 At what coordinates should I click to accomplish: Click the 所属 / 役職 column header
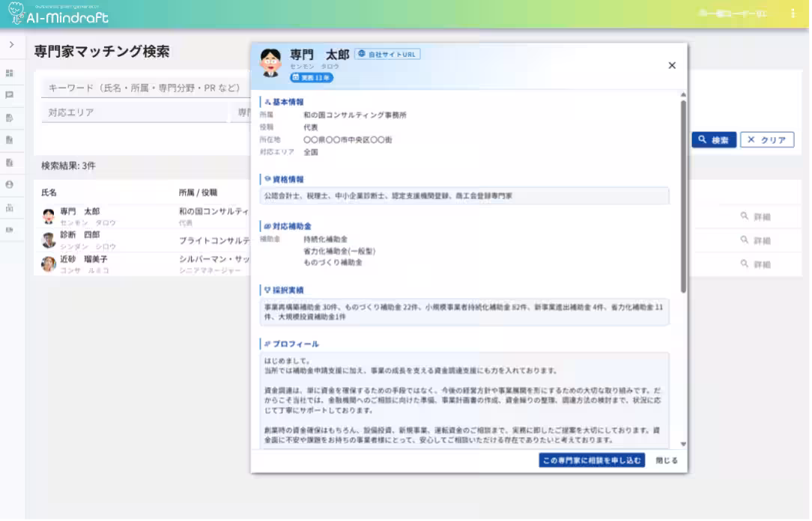click(x=199, y=193)
